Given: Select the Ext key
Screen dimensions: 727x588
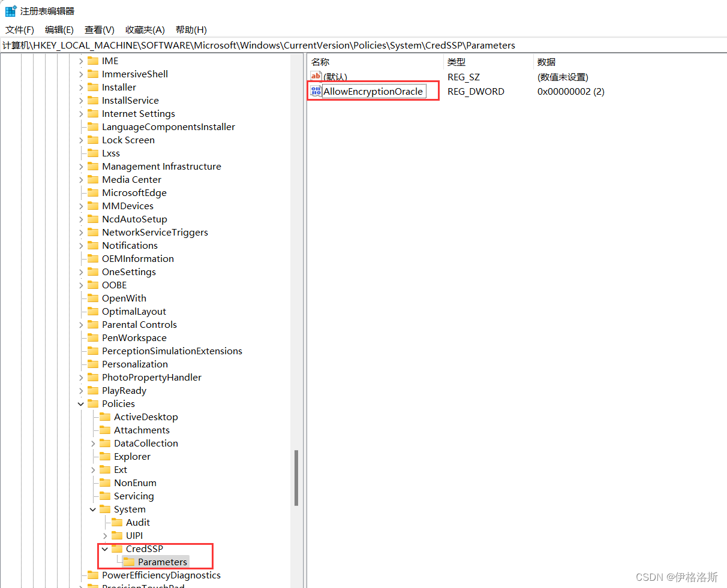Looking at the screenshot, I should coord(121,470).
